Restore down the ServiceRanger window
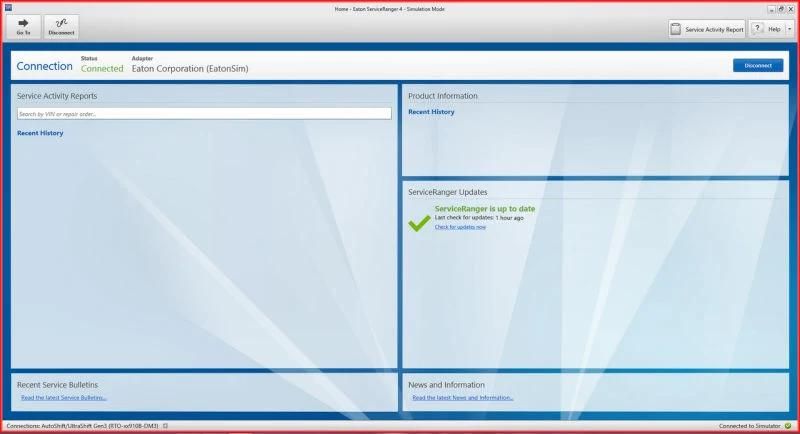The image size is (800, 434). click(x=781, y=9)
